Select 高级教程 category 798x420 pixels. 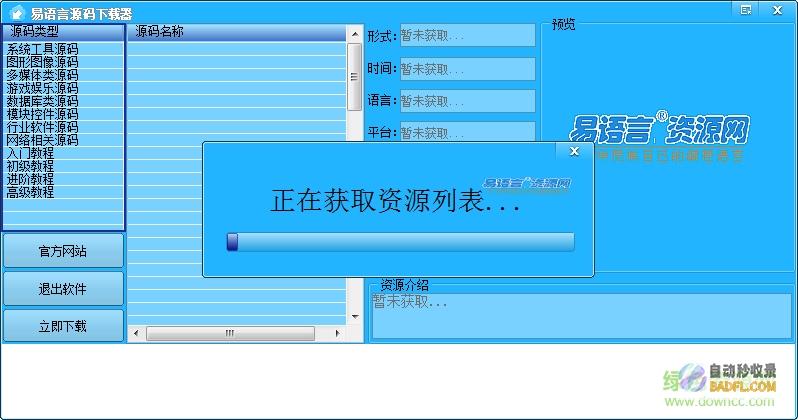30,192
